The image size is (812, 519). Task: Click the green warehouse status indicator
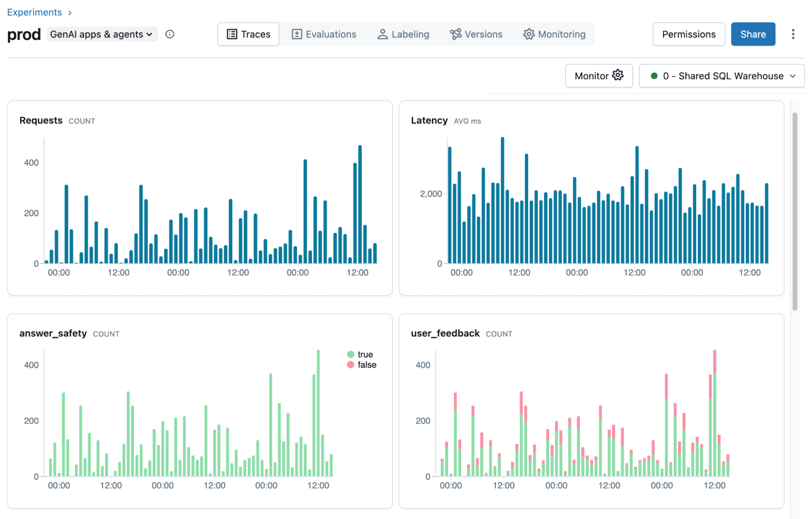pyautogui.click(x=654, y=76)
